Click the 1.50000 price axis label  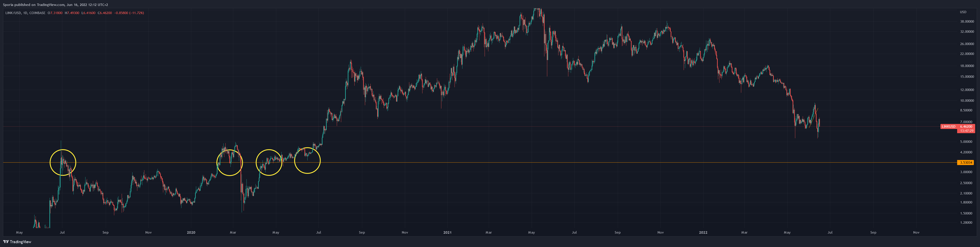967,213
